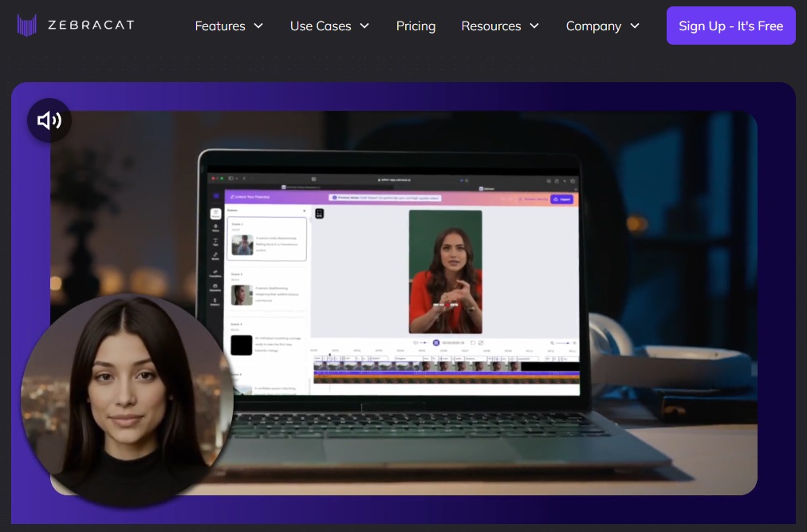Select the Avatars icon in editor sidebar
Image resolution: width=807 pixels, height=532 pixels.
215,302
